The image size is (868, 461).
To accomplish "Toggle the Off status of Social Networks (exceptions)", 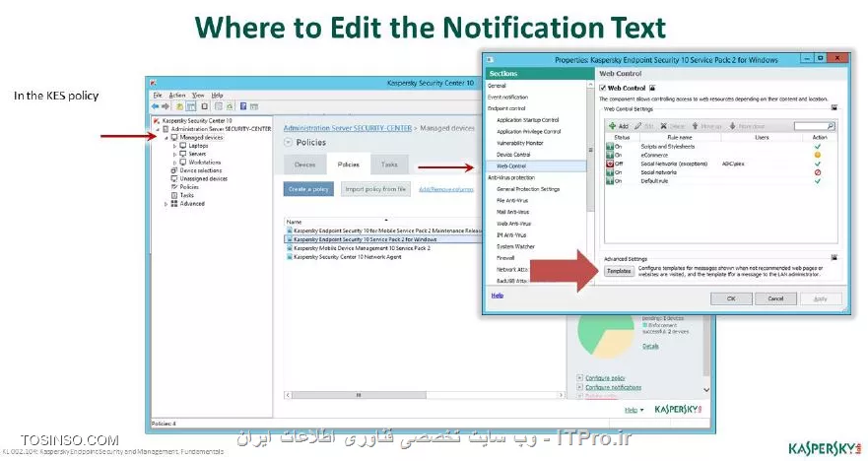I will 610,164.
